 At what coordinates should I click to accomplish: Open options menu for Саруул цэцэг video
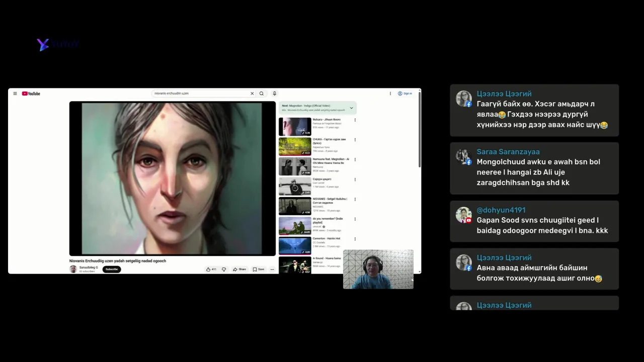click(355, 179)
